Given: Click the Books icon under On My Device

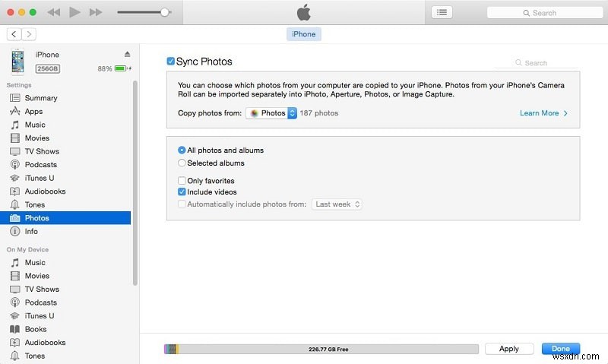Looking at the screenshot, I should (14, 329).
